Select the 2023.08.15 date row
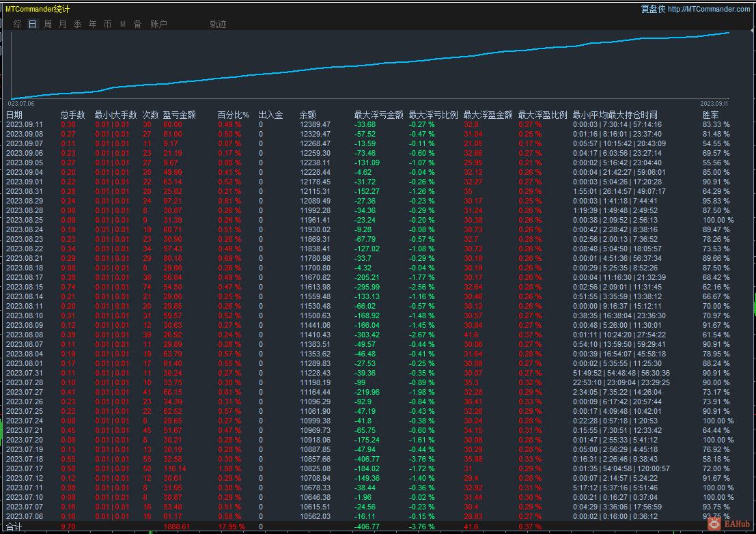Viewport: 756px width, 534px height. (25, 287)
